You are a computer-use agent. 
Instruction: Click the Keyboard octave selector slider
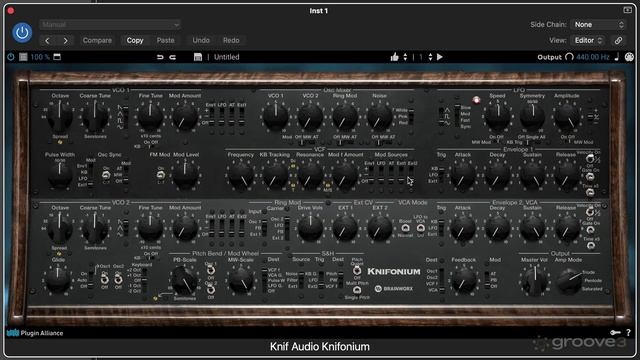pos(144,280)
